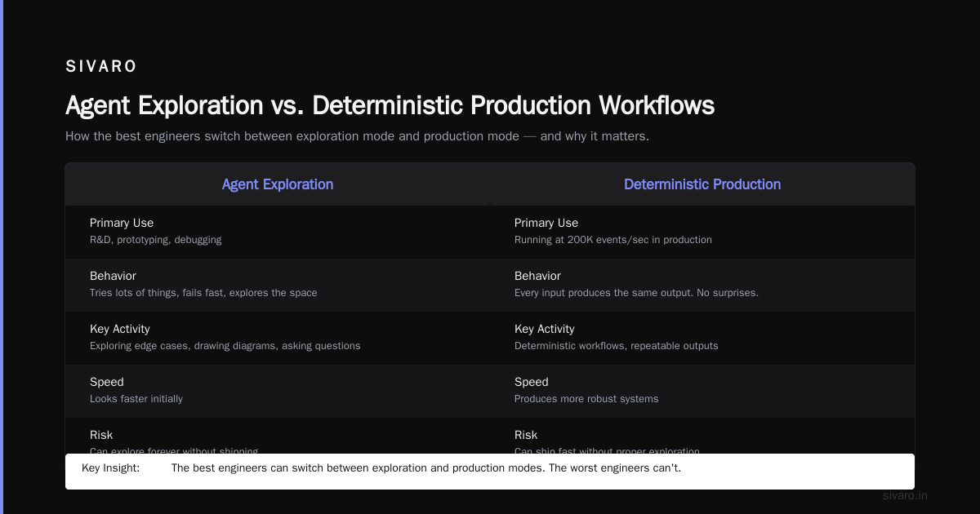Click the Key Insight label

click(110, 468)
